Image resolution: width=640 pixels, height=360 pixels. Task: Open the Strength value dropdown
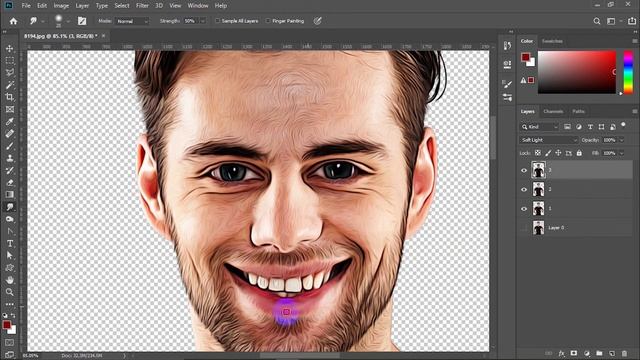coord(202,21)
